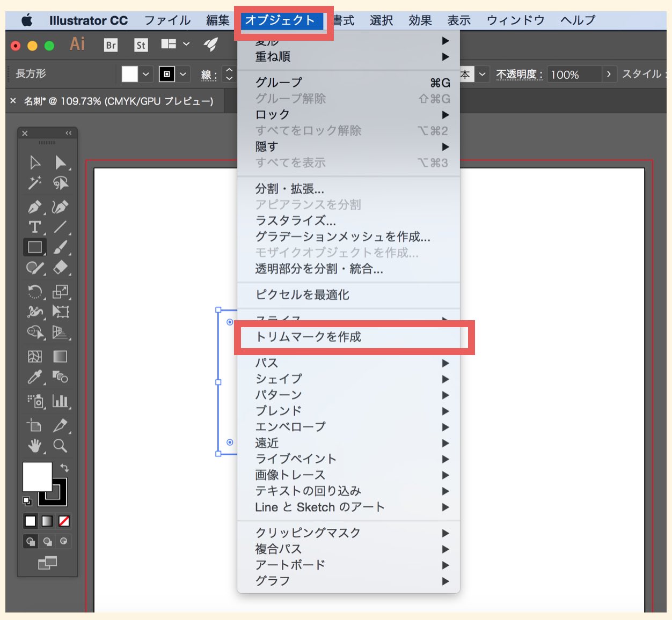Open the Apple menu
672x620 pixels.
tap(27, 20)
